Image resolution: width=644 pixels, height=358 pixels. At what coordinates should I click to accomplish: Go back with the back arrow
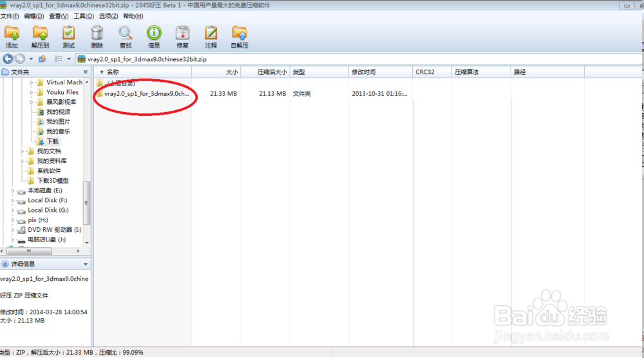pyautogui.click(x=8, y=59)
